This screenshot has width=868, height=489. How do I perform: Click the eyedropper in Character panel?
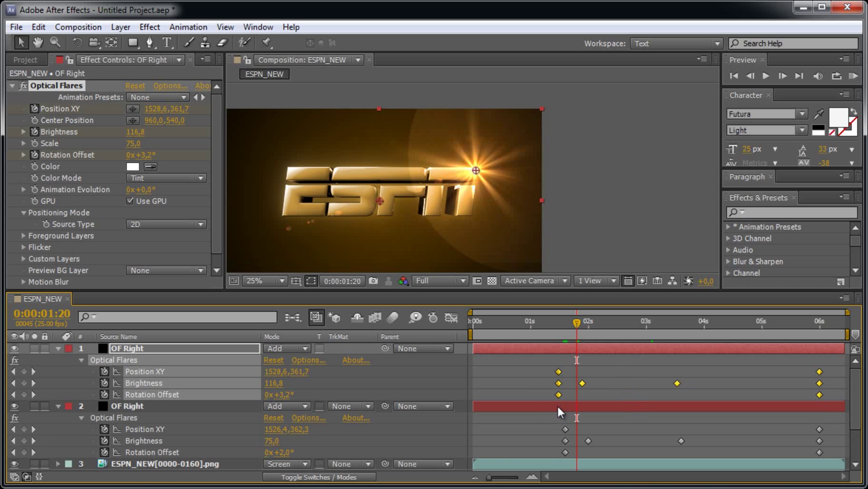(x=819, y=114)
